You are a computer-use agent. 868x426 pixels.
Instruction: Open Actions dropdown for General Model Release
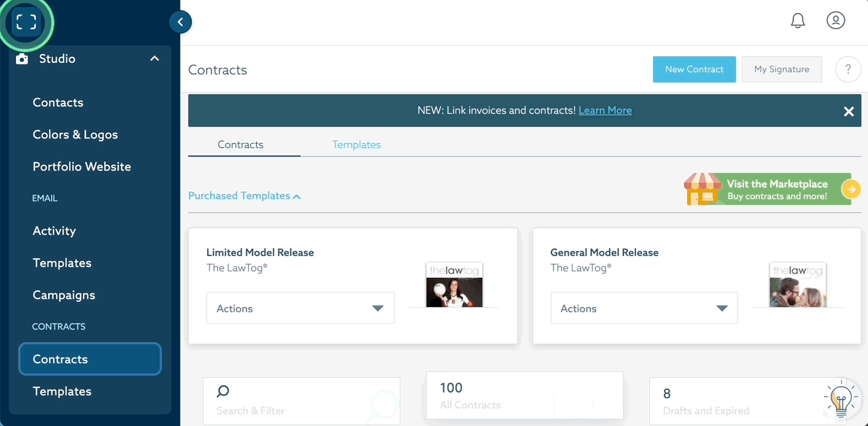tap(644, 309)
